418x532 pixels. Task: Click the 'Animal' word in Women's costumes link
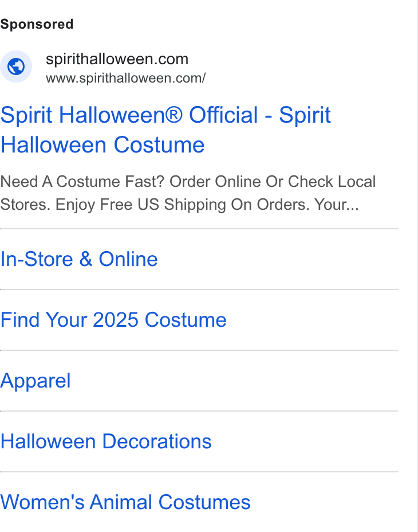(x=121, y=502)
